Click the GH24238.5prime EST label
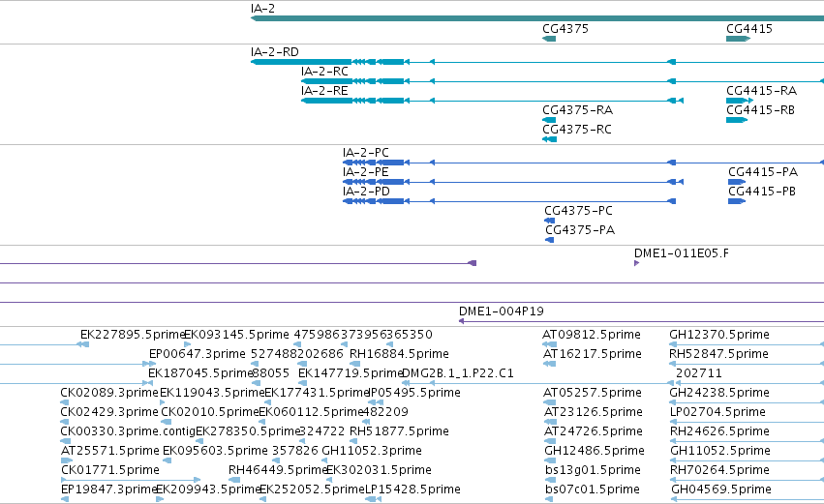 tap(719, 393)
